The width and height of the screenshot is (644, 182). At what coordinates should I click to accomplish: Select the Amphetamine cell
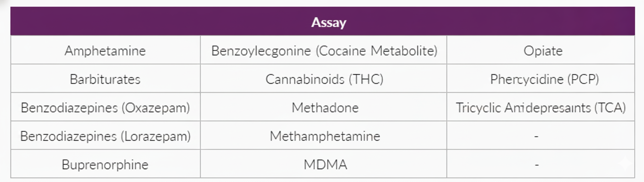105,51
